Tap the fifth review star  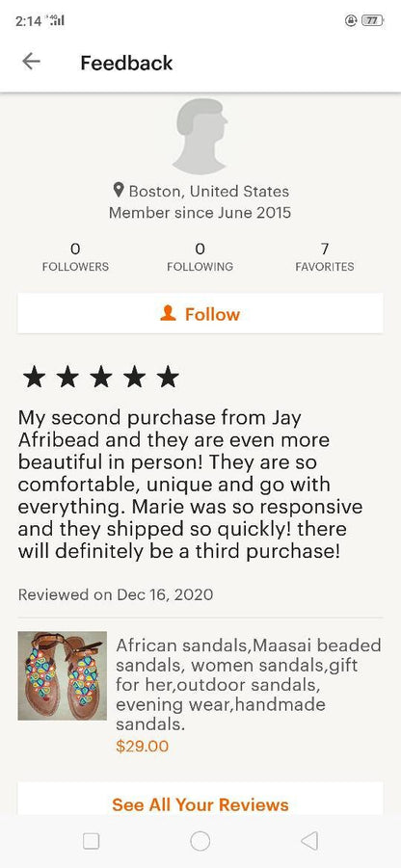(168, 377)
